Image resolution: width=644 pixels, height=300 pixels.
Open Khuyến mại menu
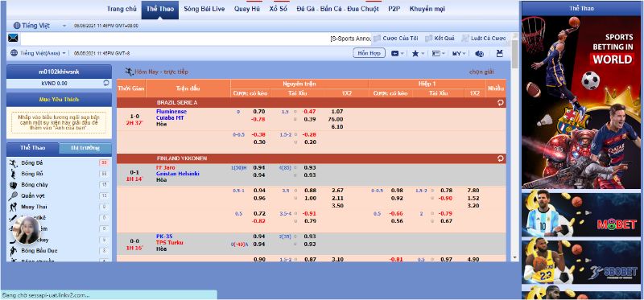pos(427,9)
